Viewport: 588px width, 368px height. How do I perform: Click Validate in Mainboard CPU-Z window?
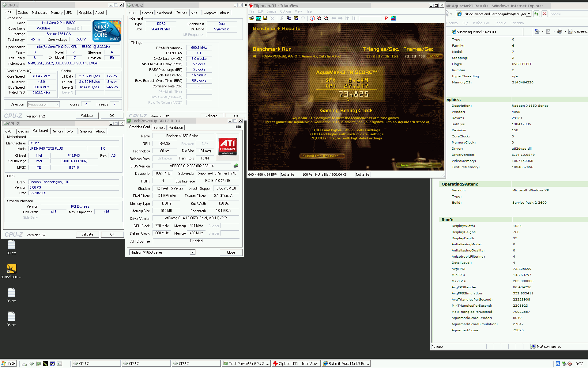pos(87,234)
